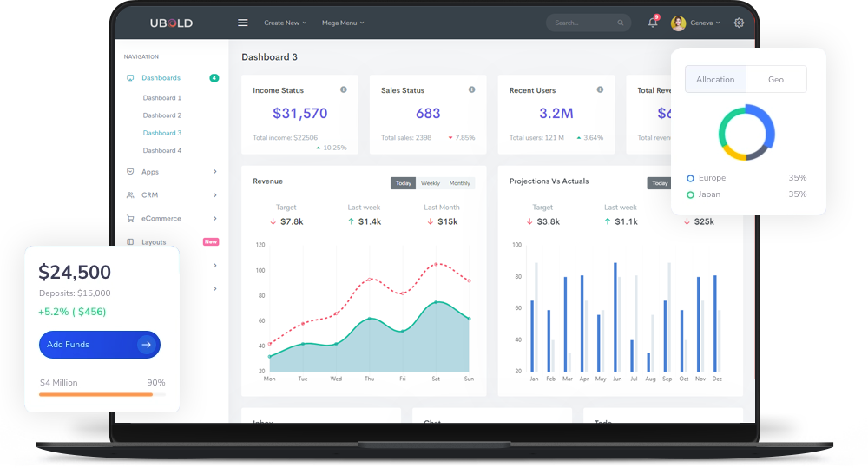Open the notifications bell icon
This screenshot has height=468, width=868.
pyautogui.click(x=652, y=23)
